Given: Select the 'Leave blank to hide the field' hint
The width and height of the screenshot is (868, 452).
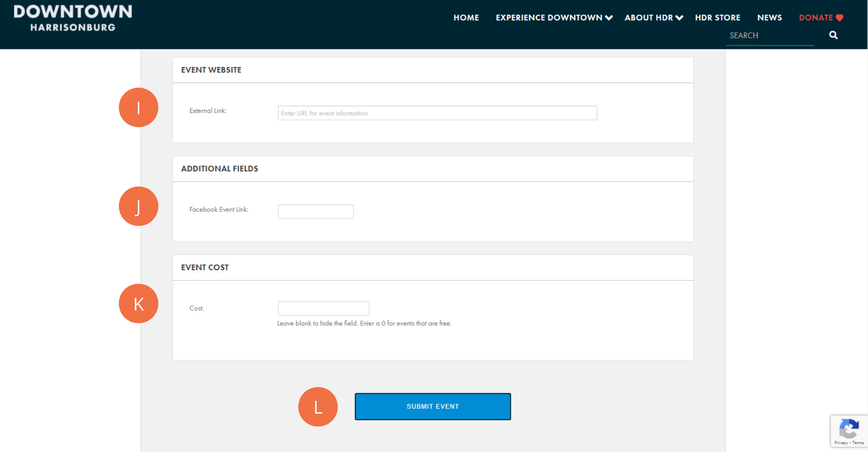Looking at the screenshot, I should tap(364, 323).
